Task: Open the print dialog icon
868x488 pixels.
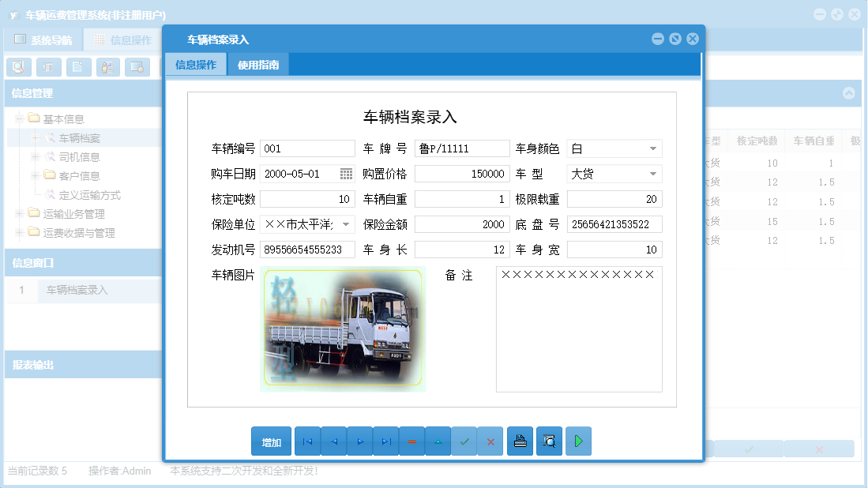Action: click(520, 441)
